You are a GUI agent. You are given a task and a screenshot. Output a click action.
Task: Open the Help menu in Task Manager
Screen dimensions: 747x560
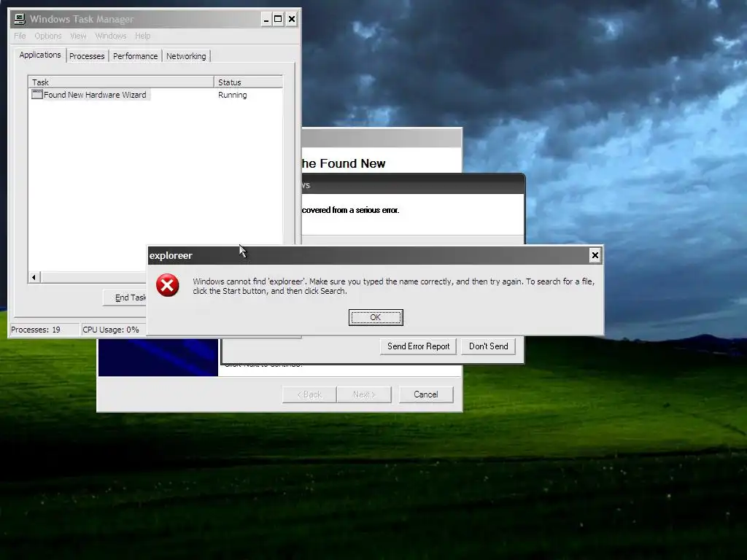142,36
